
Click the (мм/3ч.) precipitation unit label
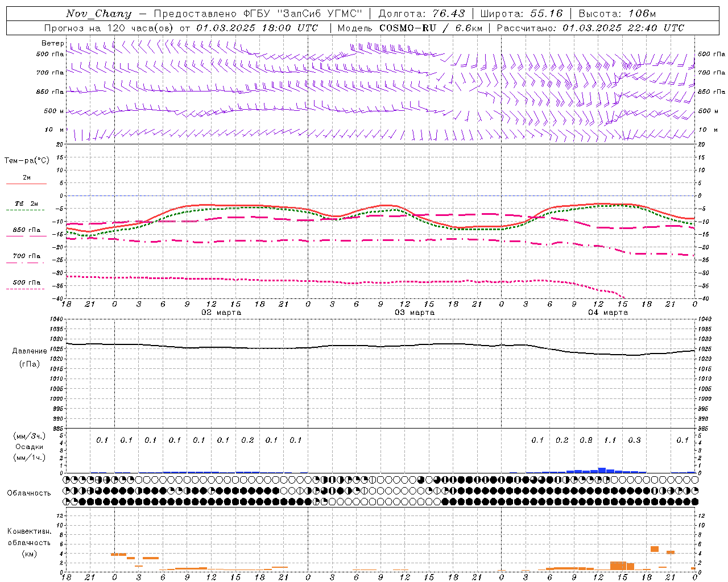30,436
